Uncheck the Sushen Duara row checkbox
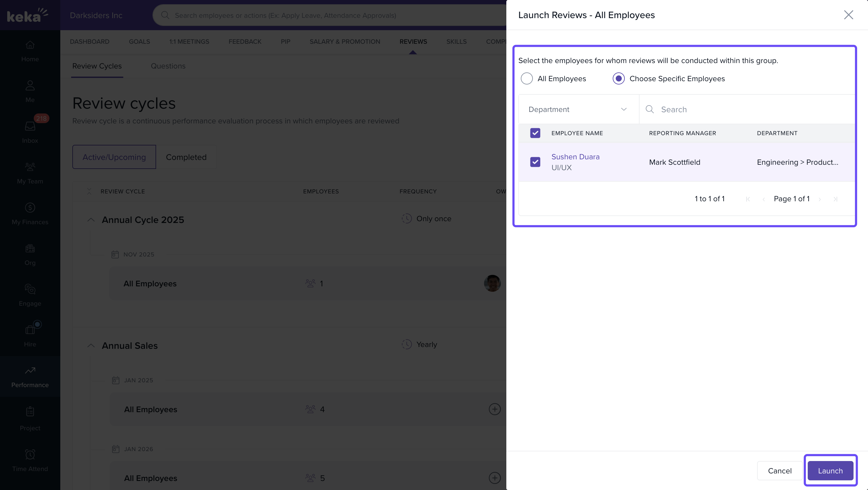This screenshot has width=868, height=490. (x=535, y=162)
